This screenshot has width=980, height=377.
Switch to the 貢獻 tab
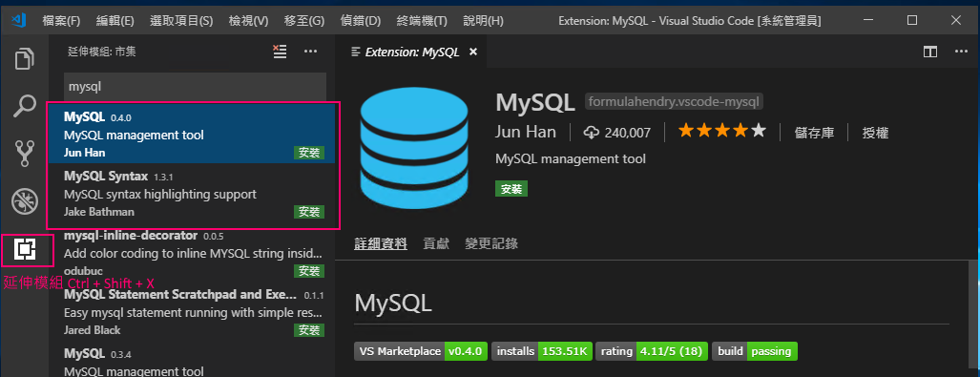coord(436,243)
